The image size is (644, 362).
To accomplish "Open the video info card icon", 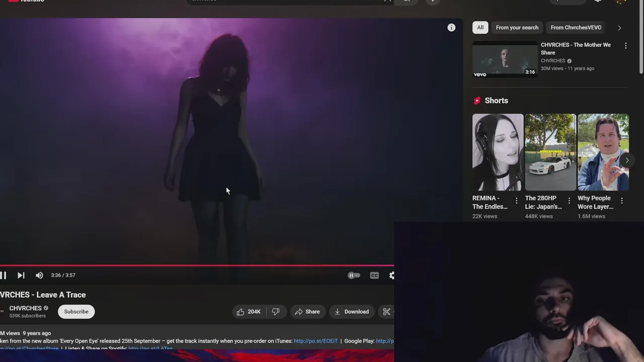I will (x=451, y=28).
